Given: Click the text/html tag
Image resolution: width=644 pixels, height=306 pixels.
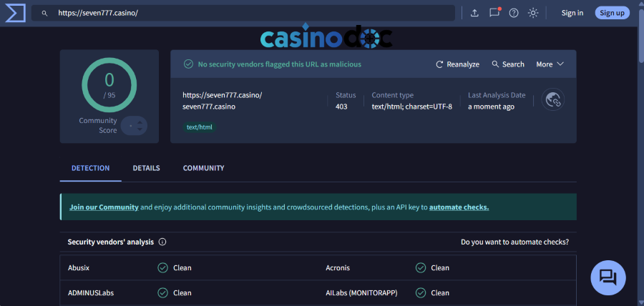Looking at the screenshot, I should coord(200,127).
